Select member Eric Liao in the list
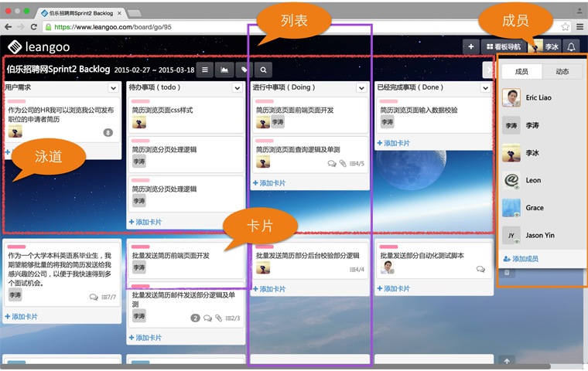 pos(538,98)
